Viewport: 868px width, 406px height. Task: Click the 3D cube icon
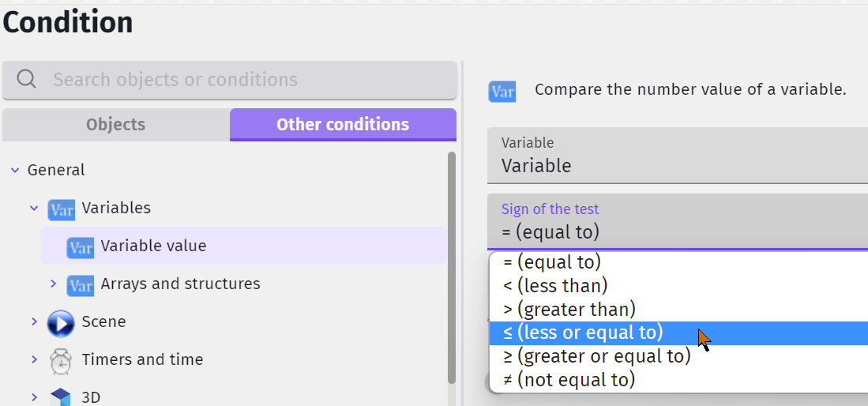61,397
